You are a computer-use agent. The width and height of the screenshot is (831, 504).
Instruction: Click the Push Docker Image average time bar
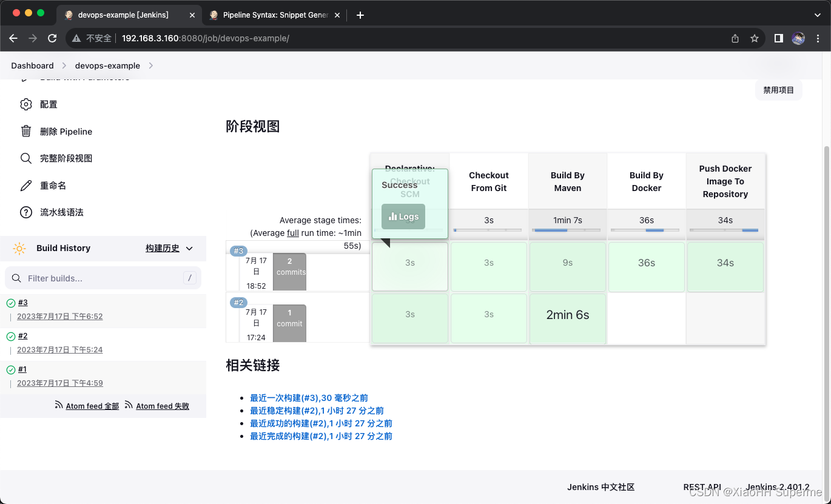[724, 230]
